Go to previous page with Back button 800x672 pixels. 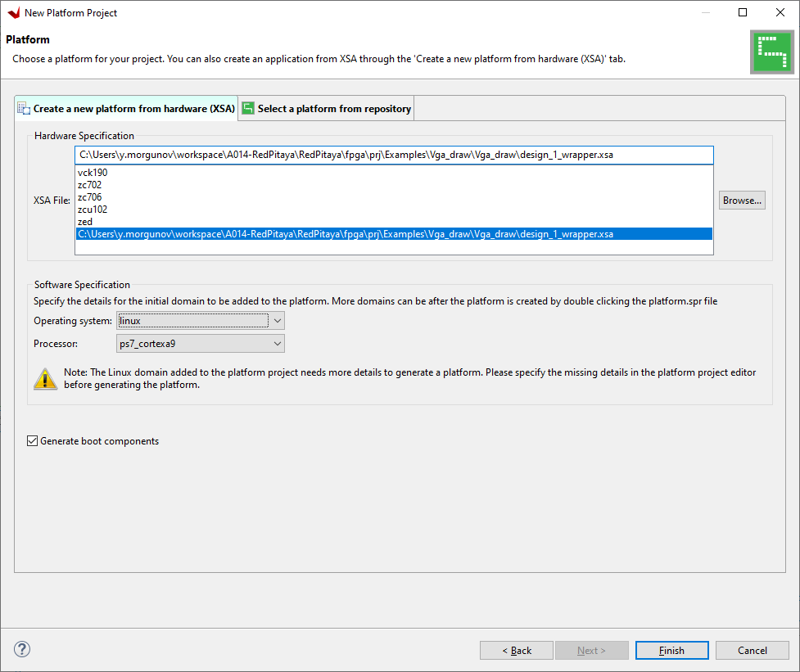click(517, 651)
